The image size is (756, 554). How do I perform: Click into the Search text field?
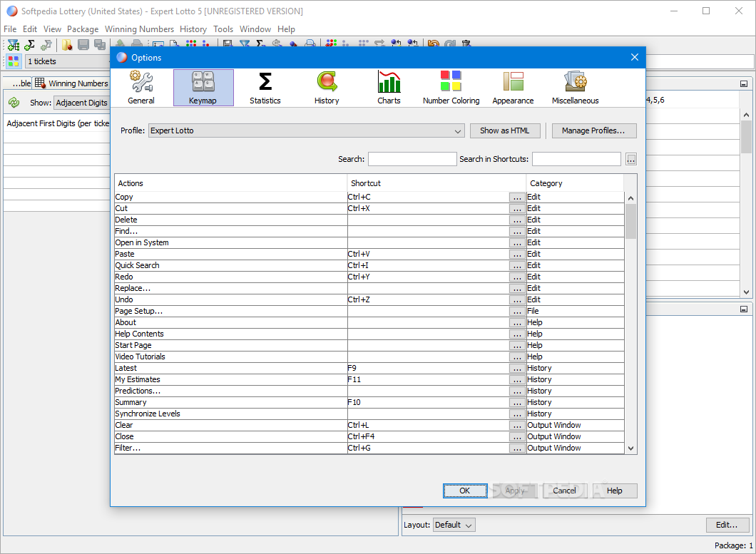412,159
